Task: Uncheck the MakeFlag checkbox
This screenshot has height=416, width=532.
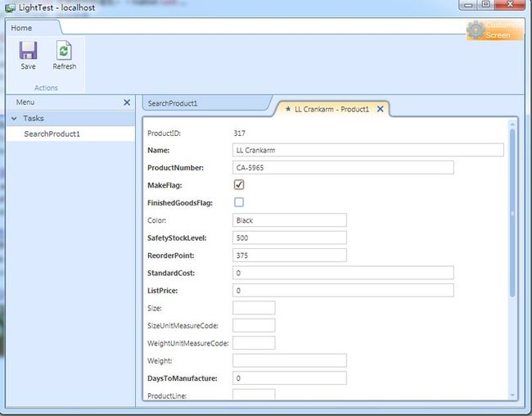Action: pyautogui.click(x=239, y=185)
